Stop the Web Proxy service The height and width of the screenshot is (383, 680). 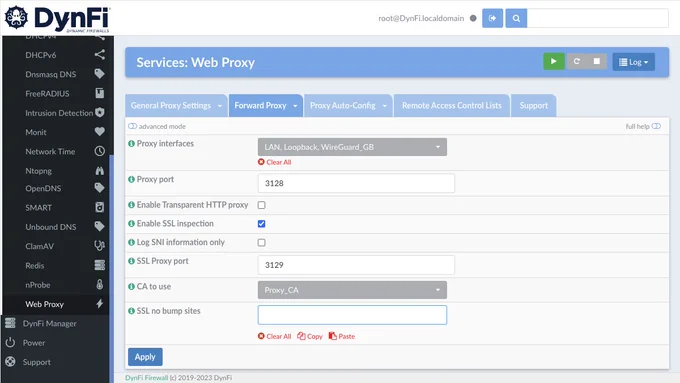point(597,62)
